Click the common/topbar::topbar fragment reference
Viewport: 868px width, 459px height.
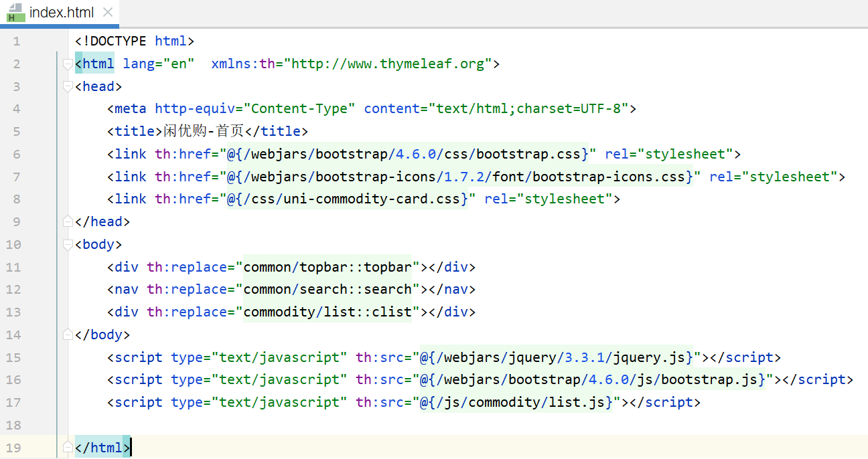coord(328,267)
